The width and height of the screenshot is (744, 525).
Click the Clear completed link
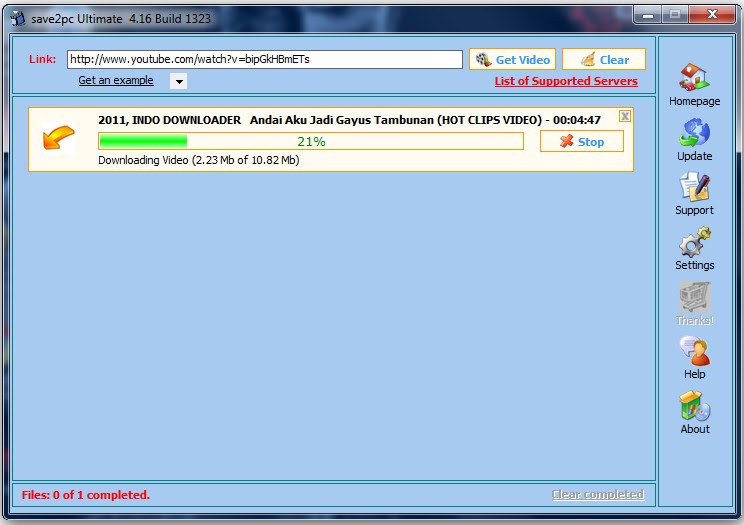click(x=598, y=495)
